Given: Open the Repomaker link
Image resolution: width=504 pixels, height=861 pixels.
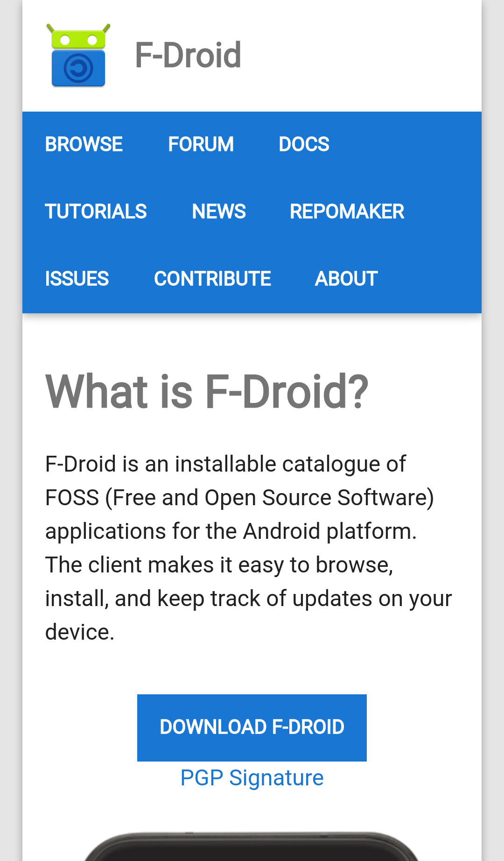Looking at the screenshot, I should (347, 212).
